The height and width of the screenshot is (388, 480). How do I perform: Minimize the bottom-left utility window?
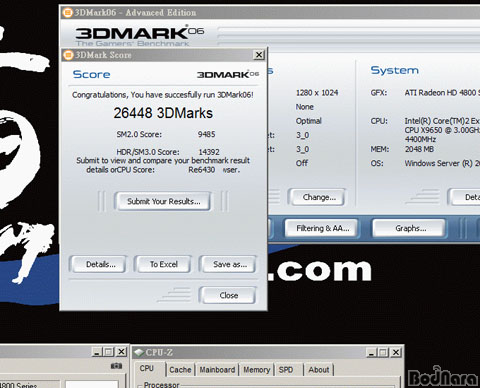97,352
